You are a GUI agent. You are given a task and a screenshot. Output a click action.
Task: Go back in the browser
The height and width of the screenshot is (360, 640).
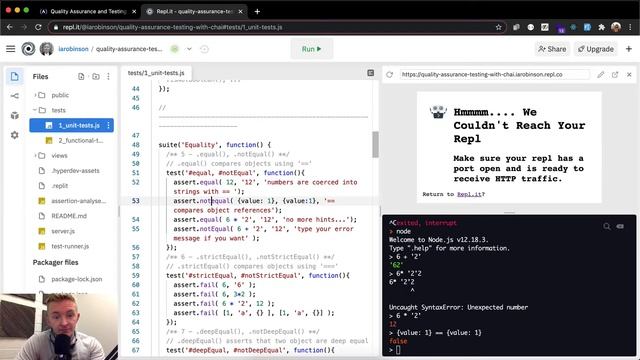coord(10,27)
